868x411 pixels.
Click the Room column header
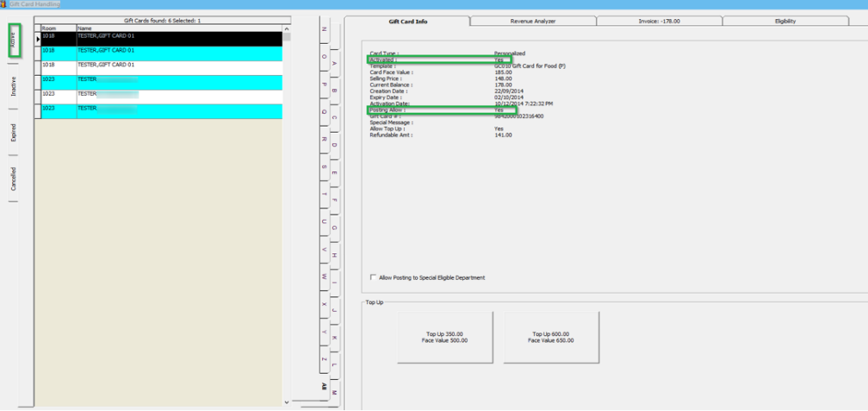tap(59, 28)
